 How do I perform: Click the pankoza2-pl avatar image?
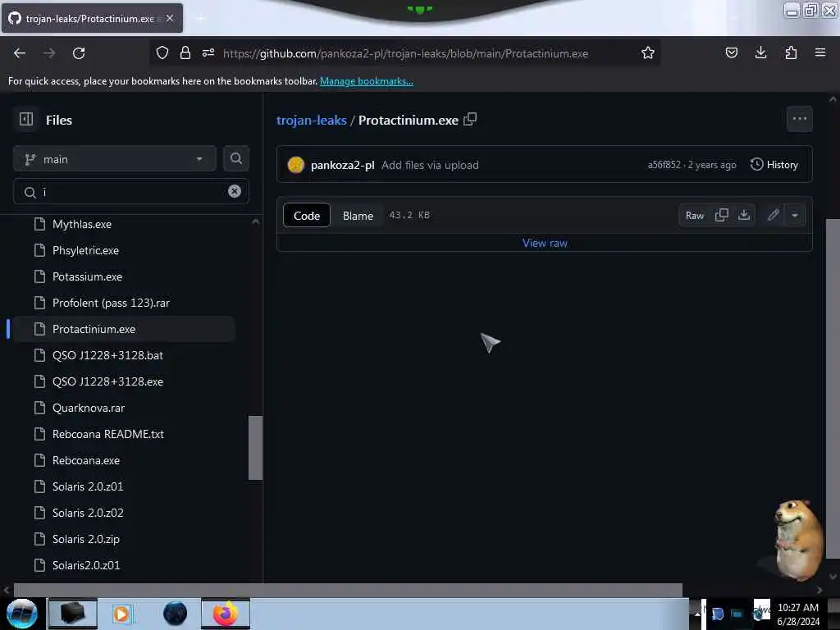tap(295, 164)
